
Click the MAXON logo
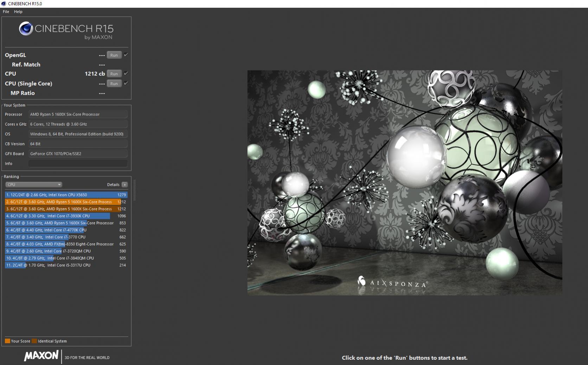click(41, 355)
